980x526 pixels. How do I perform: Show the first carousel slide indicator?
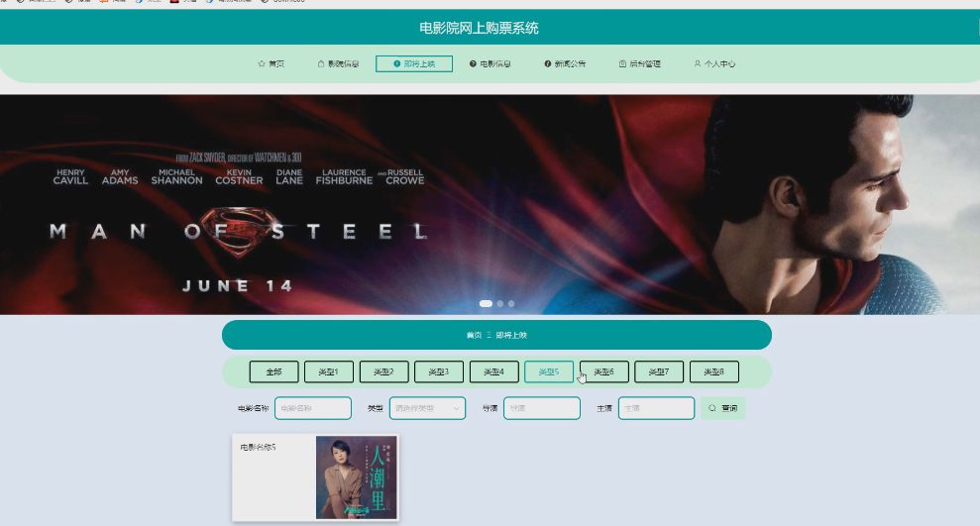[486, 303]
